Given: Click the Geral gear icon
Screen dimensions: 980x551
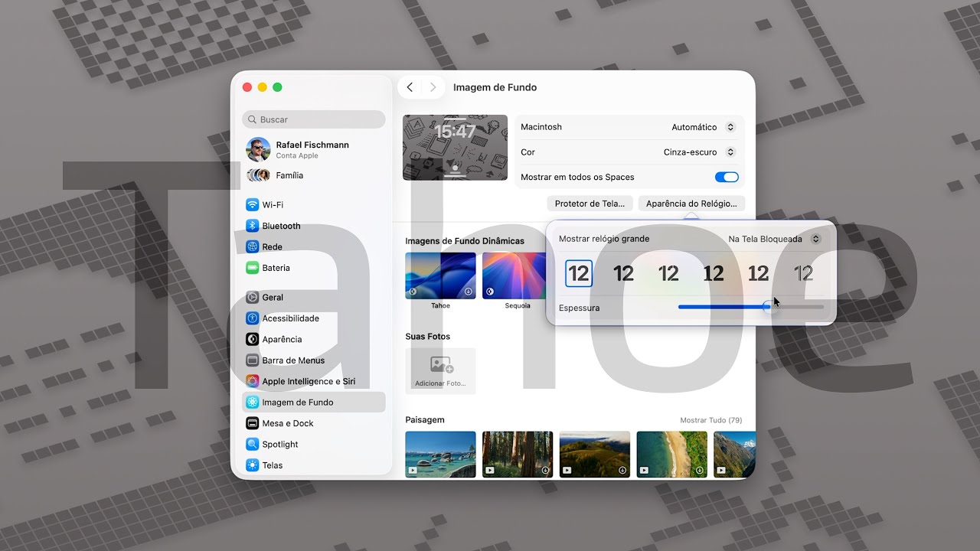Looking at the screenshot, I should [x=252, y=297].
